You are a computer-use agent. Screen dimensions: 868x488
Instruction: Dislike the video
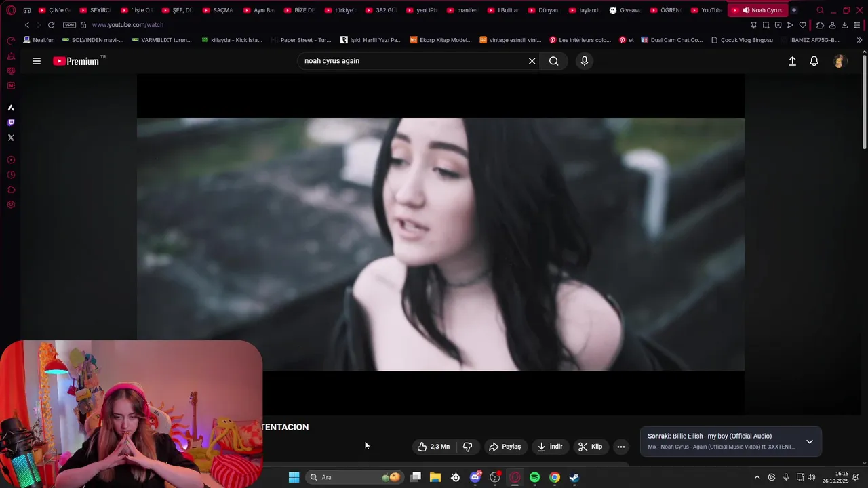point(467,447)
